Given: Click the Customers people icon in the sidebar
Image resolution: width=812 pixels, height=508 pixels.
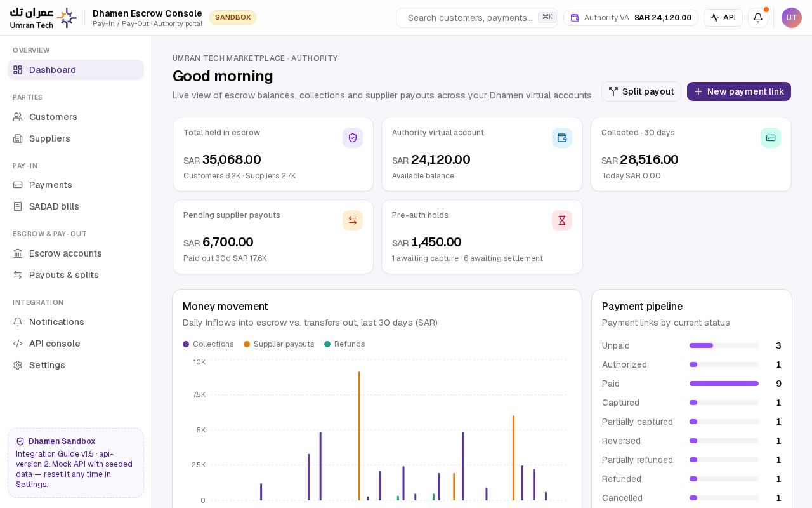Looking at the screenshot, I should (x=18, y=117).
